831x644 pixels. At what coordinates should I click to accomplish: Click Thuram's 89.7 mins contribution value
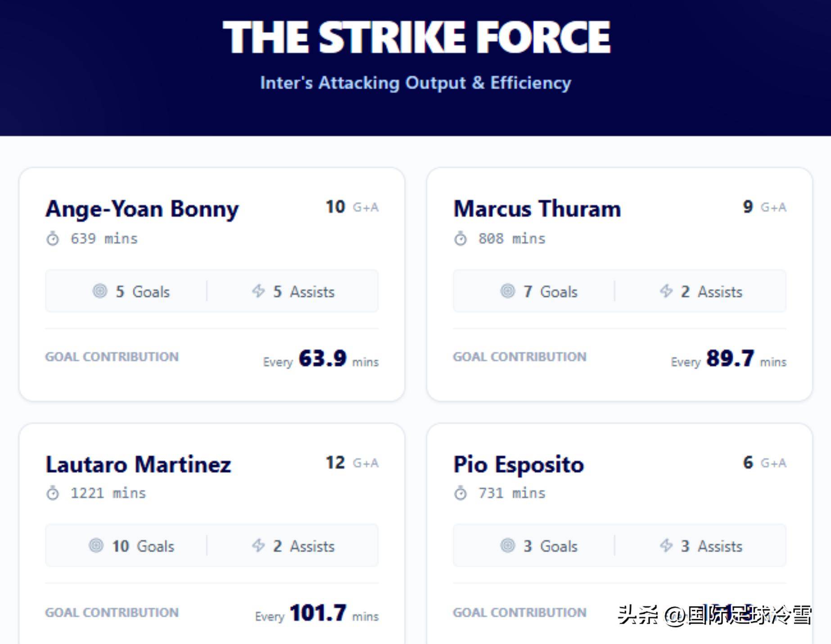730,359
